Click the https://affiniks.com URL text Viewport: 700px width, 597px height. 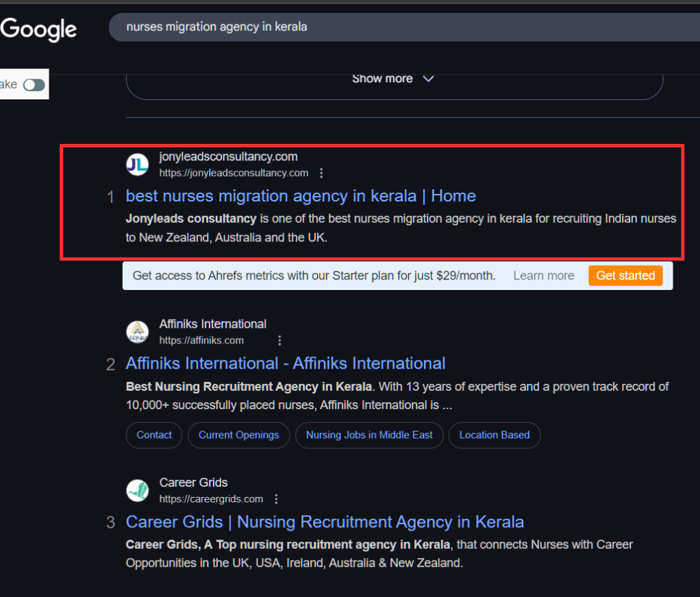[202, 341]
